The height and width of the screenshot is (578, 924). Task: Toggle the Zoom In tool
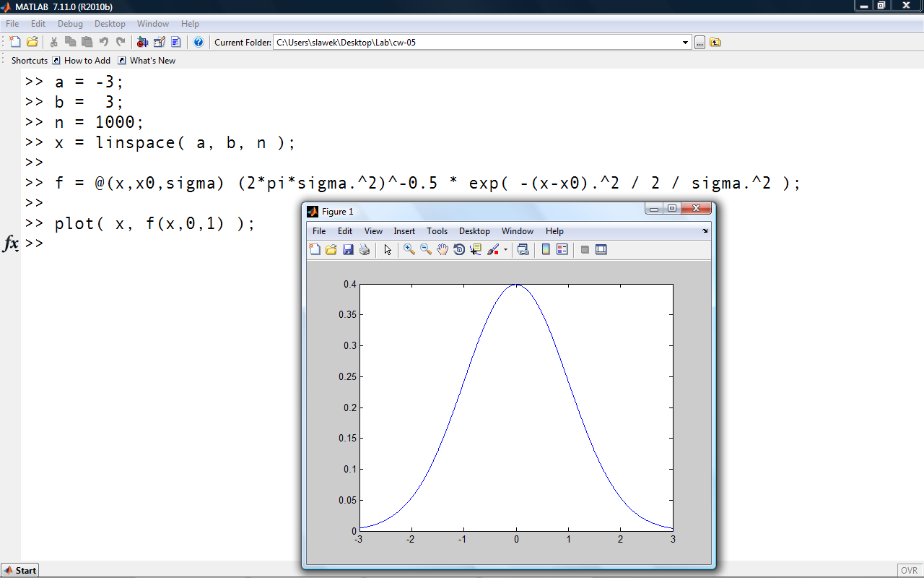409,250
